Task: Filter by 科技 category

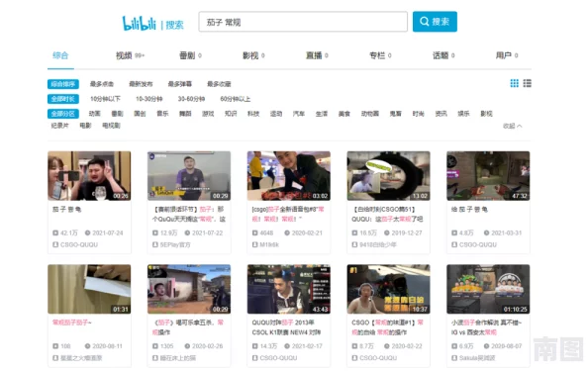Action: (253, 114)
